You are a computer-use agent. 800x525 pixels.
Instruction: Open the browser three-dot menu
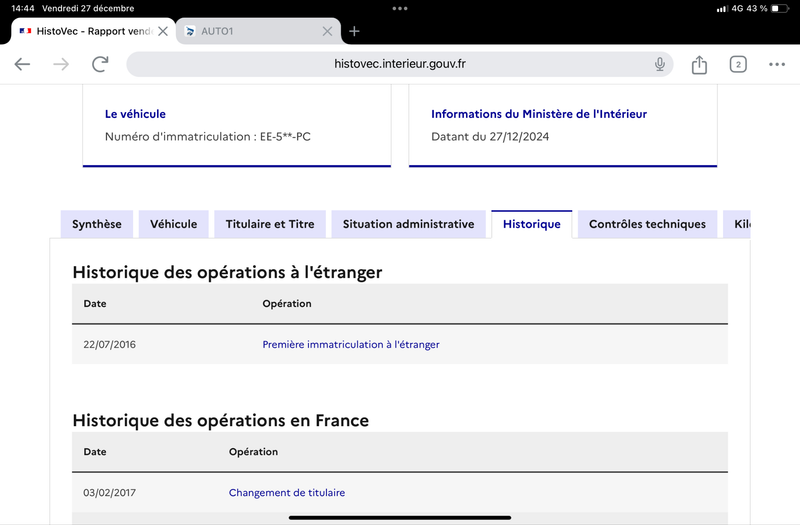pyautogui.click(x=777, y=64)
